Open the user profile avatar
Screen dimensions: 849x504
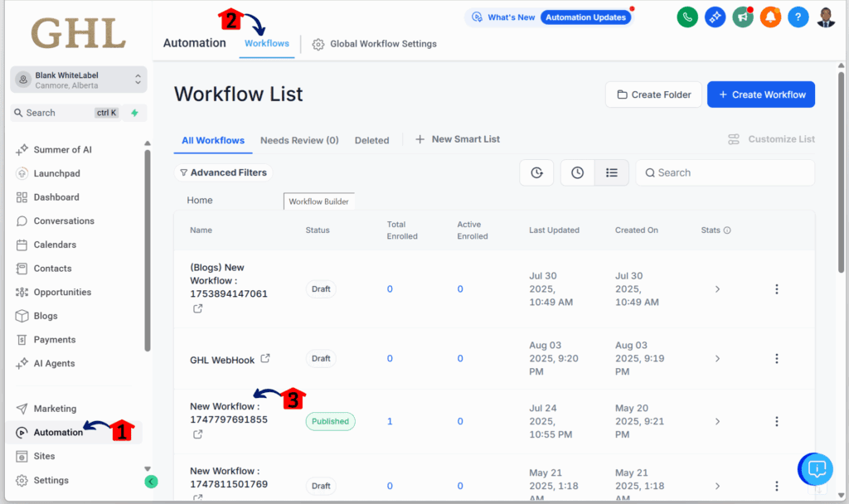[826, 17]
